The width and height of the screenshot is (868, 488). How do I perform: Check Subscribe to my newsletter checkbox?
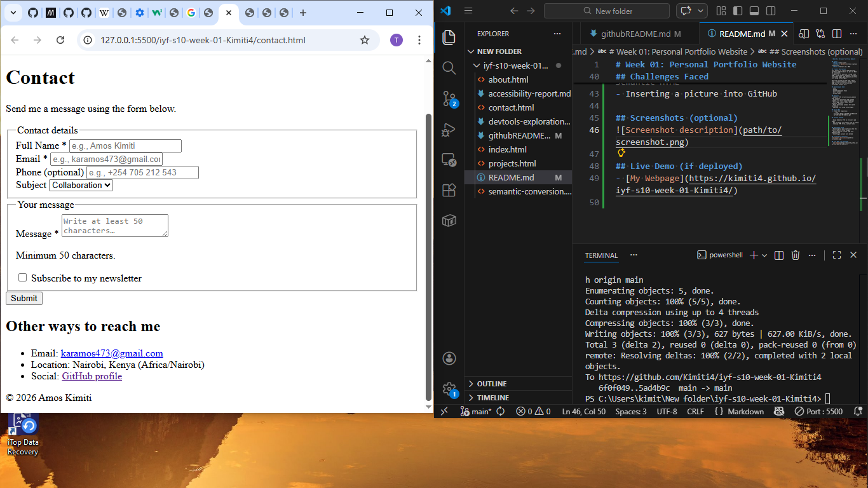(x=23, y=278)
